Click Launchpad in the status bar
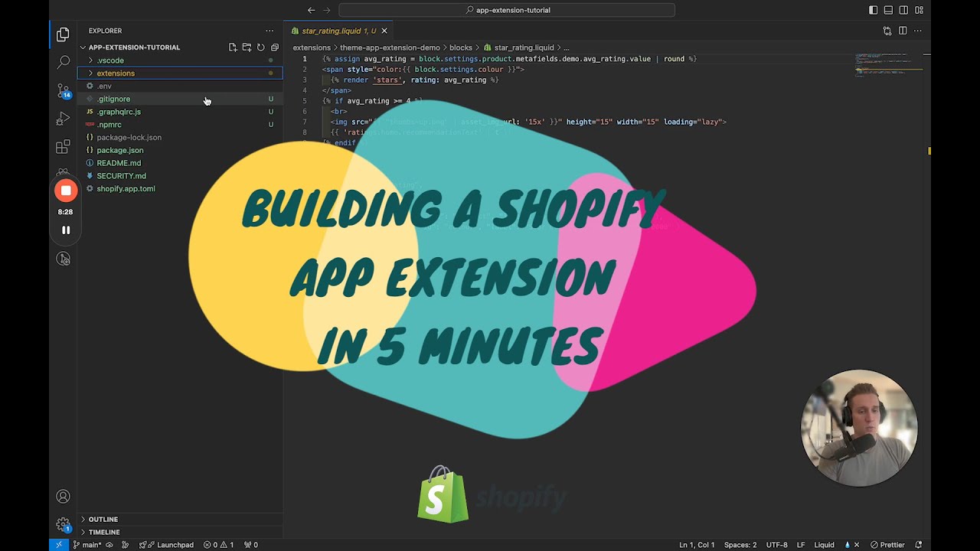Image resolution: width=980 pixels, height=551 pixels. [x=166, y=545]
